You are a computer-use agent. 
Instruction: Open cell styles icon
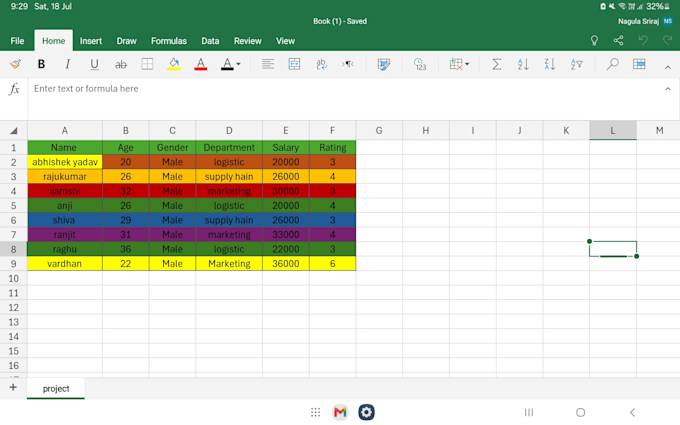383,64
